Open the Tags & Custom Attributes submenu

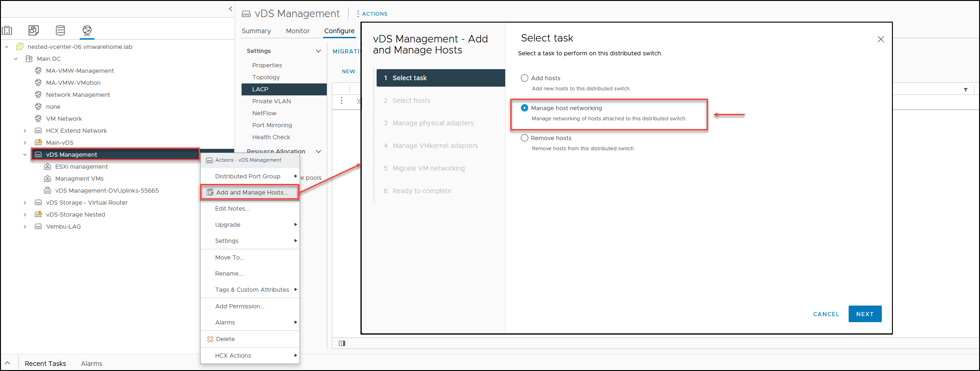click(250, 289)
